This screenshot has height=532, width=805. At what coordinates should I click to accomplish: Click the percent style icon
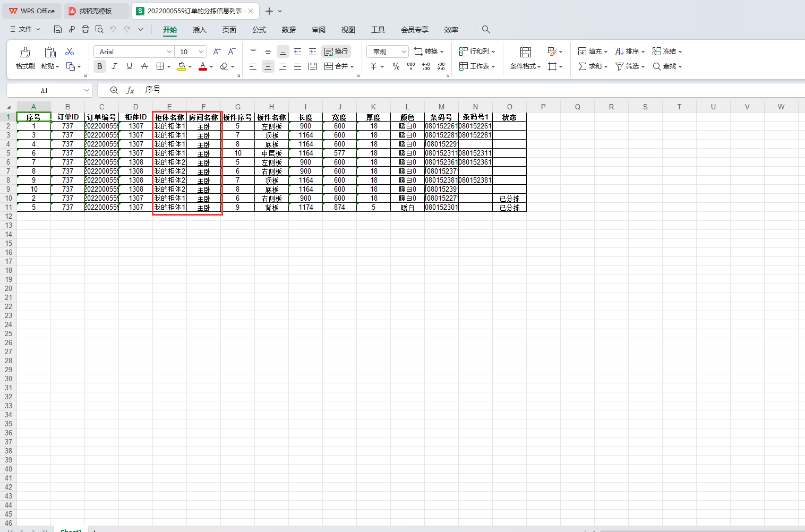(x=396, y=66)
